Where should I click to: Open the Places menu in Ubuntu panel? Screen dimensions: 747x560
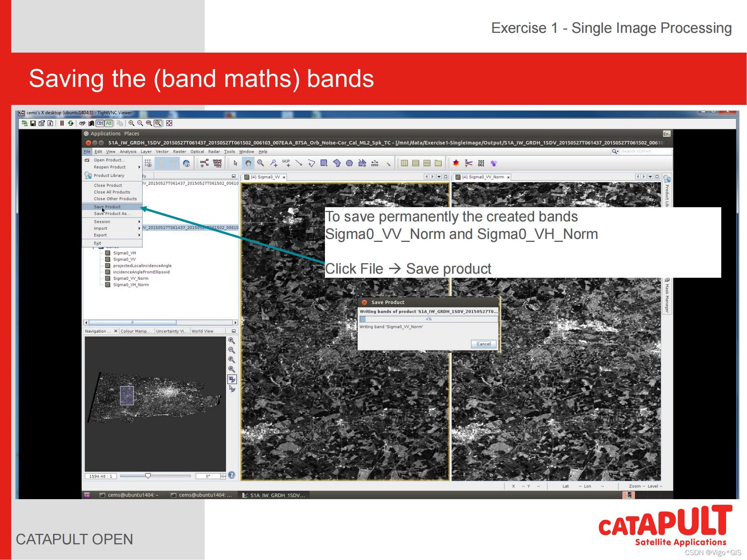click(131, 134)
